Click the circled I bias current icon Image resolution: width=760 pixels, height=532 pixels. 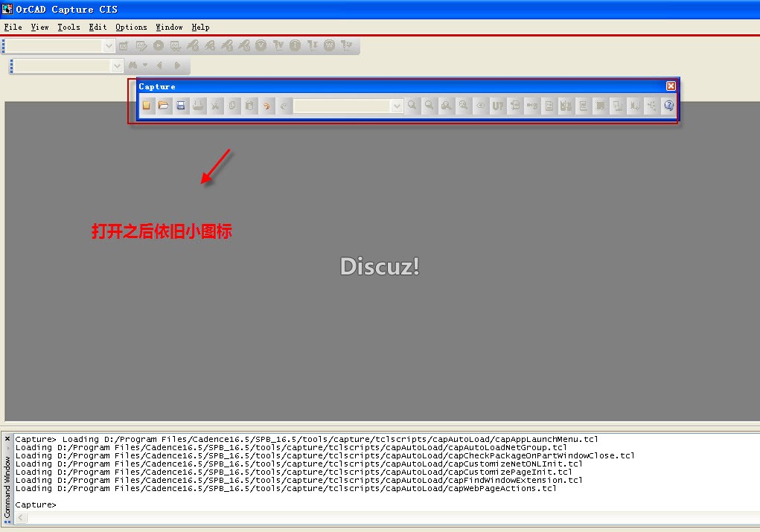[296, 45]
